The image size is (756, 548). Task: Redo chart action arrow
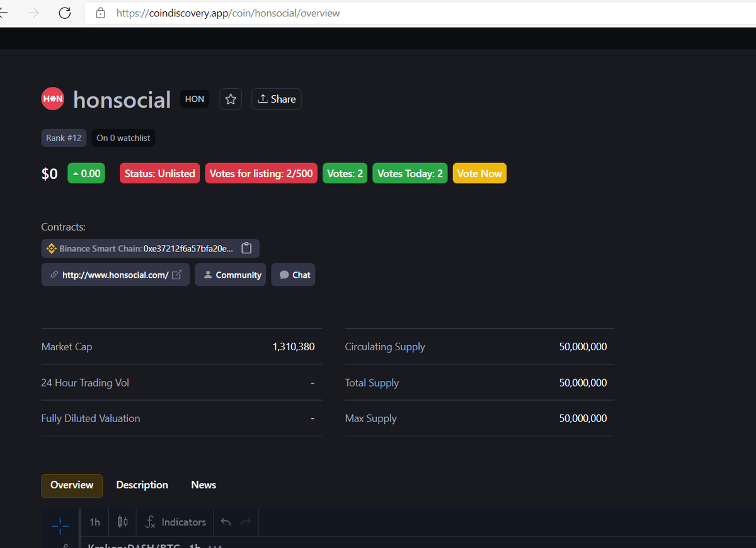click(246, 522)
